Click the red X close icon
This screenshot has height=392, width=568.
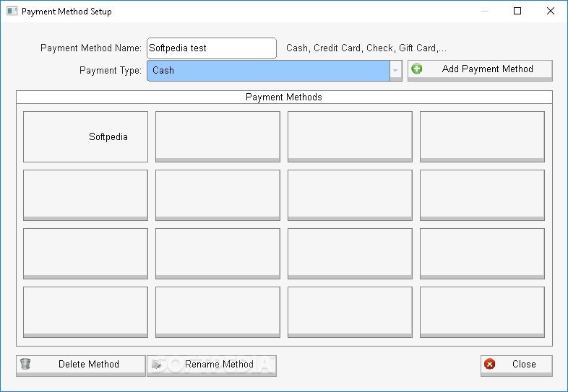[x=489, y=364]
